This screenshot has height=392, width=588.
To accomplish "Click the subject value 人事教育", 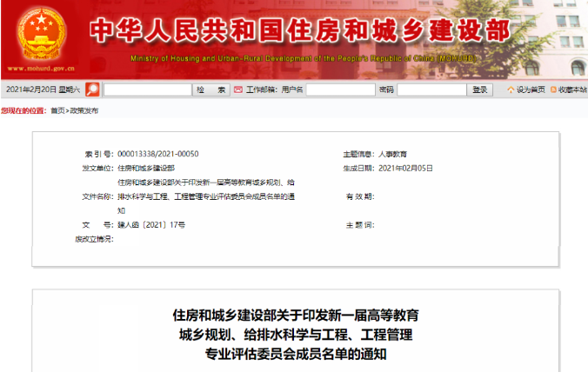I will tap(392, 154).
